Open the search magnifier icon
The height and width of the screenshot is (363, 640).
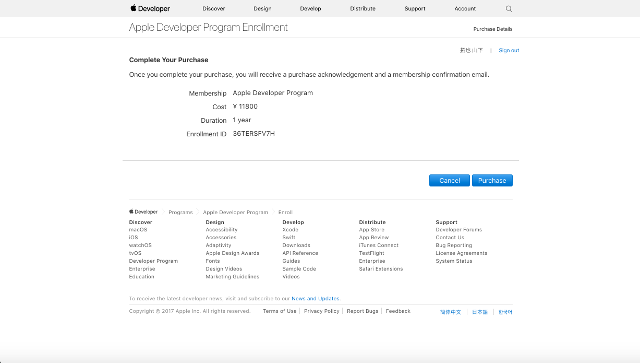(509, 9)
